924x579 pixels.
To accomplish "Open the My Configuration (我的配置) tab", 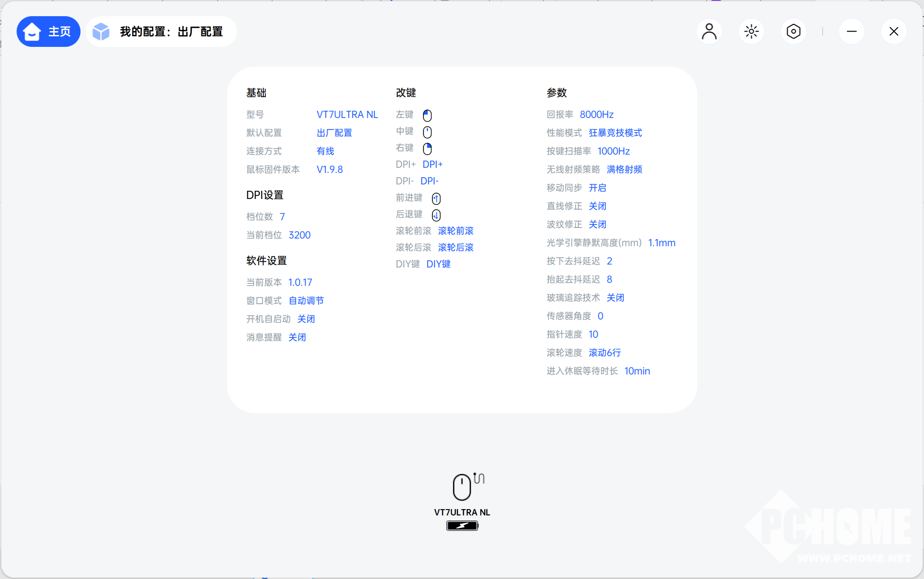I will [161, 32].
